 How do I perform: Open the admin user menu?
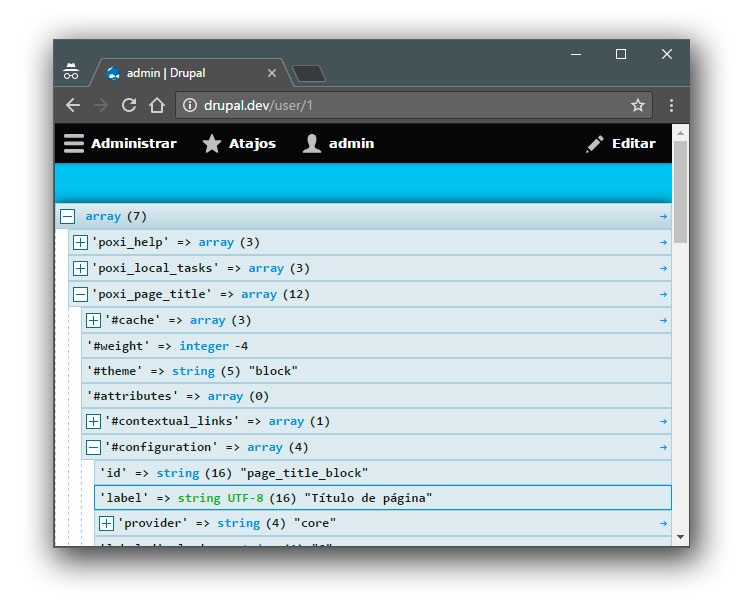(x=338, y=144)
